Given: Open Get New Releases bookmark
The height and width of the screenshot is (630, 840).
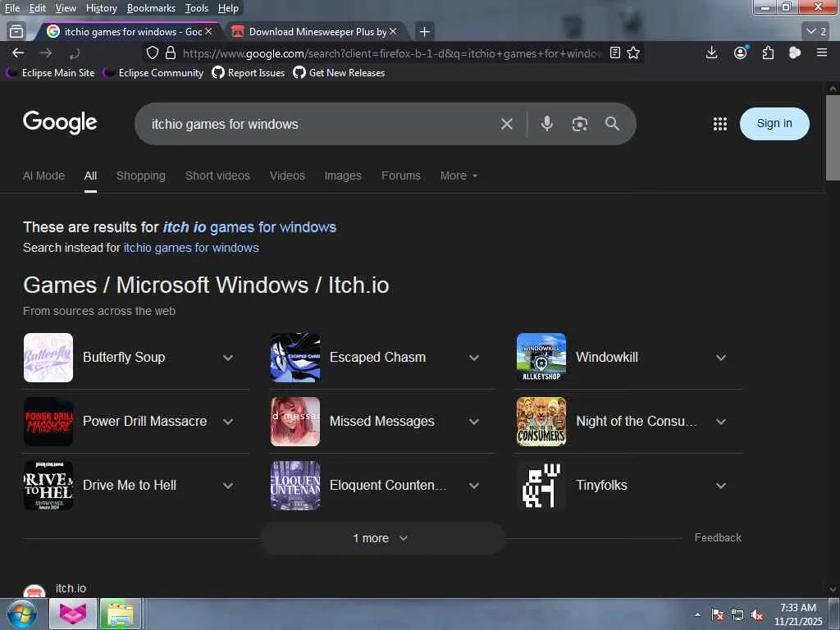Looking at the screenshot, I should tap(339, 73).
